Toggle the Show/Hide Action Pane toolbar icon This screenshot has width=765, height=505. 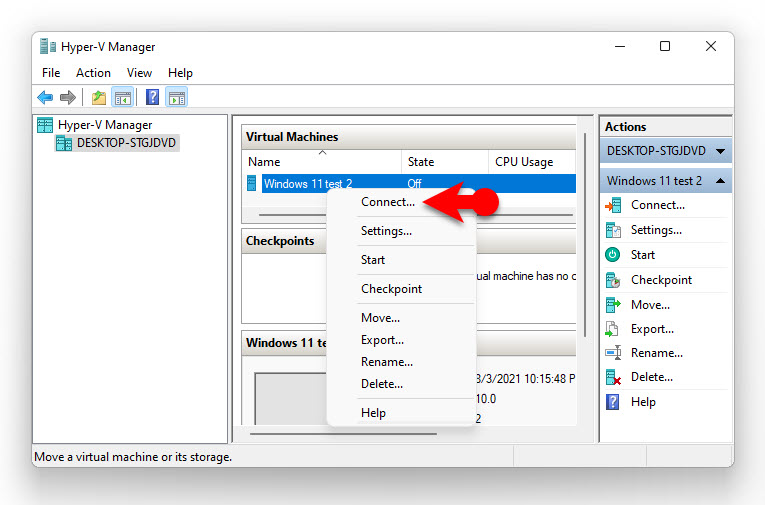tap(177, 98)
